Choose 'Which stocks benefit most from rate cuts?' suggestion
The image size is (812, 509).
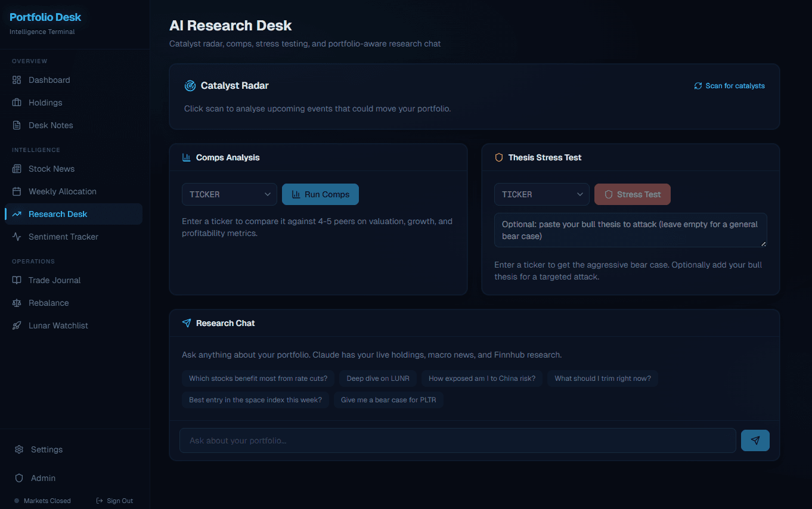(x=258, y=378)
